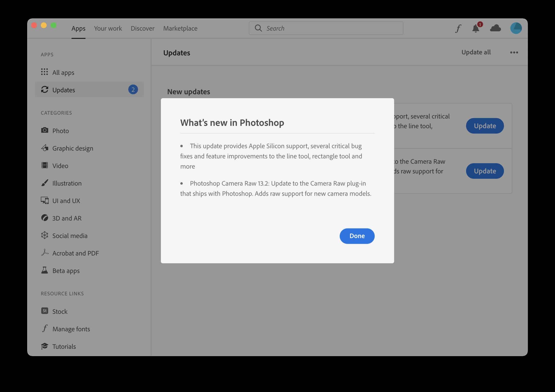The image size is (555, 392).
Task: Open the three-dot more options menu
Action: tap(514, 52)
